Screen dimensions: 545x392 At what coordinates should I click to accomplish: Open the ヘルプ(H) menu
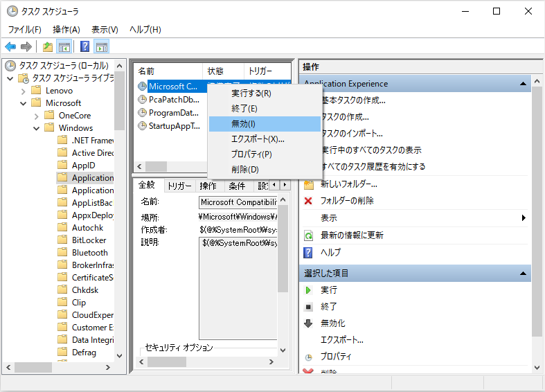[x=145, y=30]
